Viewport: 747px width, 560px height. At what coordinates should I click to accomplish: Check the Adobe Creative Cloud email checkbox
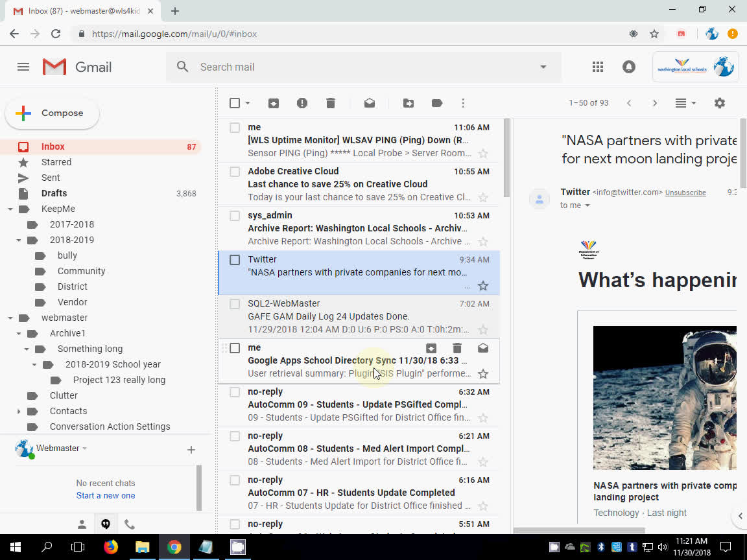(x=235, y=171)
